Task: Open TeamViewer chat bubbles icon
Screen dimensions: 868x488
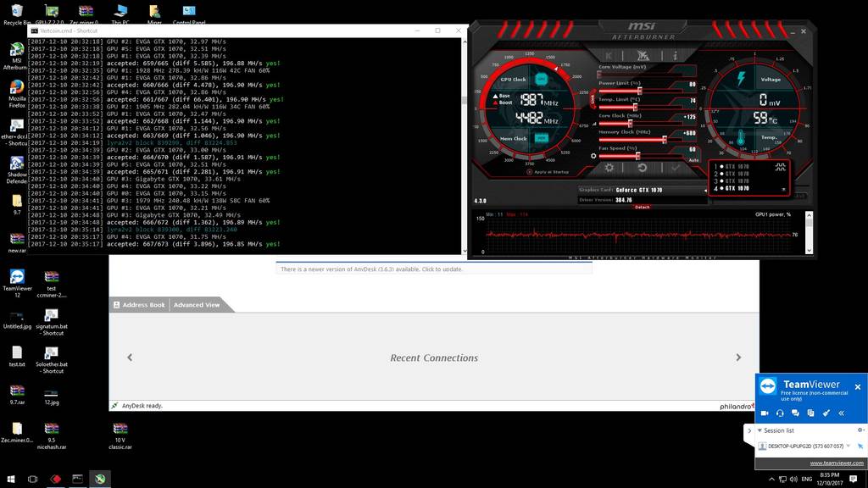Action: pyautogui.click(x=795, y=413)
